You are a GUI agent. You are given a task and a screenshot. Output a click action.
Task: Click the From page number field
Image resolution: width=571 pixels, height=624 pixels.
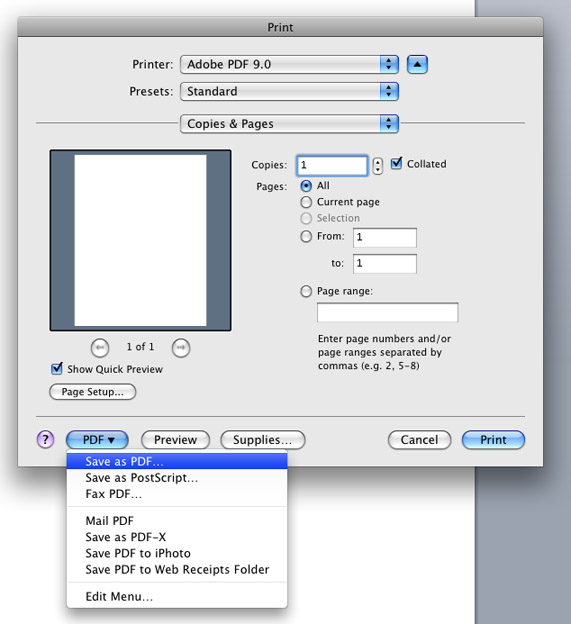tap(385, 238)
